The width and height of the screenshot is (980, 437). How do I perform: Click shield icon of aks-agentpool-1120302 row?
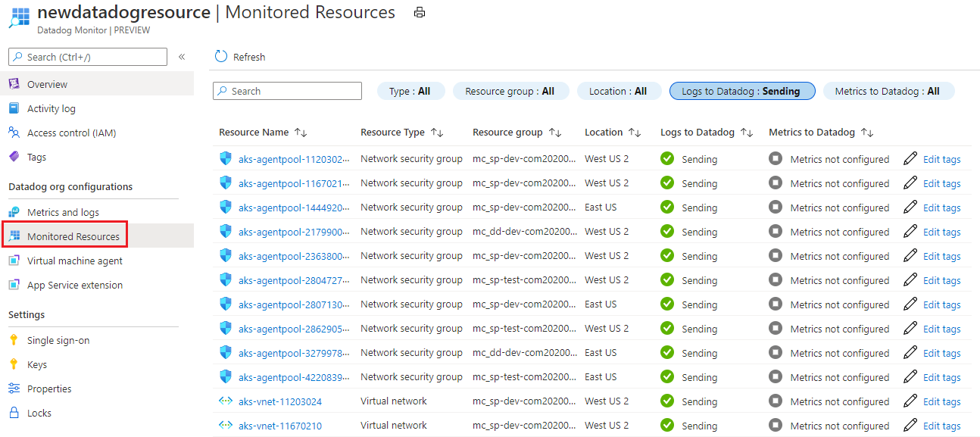tap(226, 158)
